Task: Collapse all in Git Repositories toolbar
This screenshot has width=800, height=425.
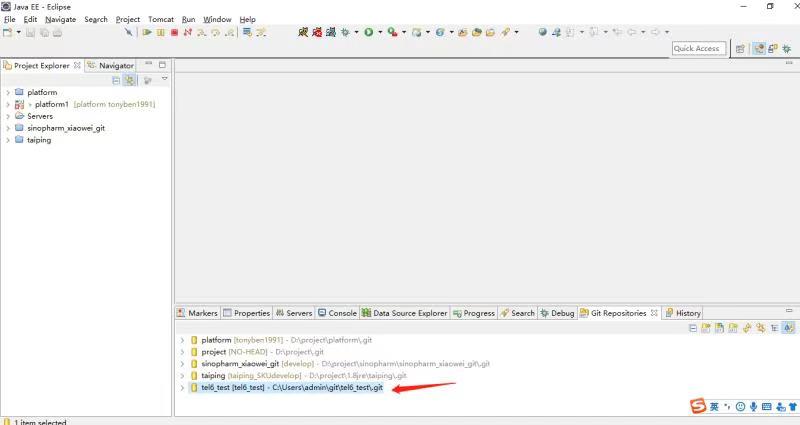Action: click(692, 328)
